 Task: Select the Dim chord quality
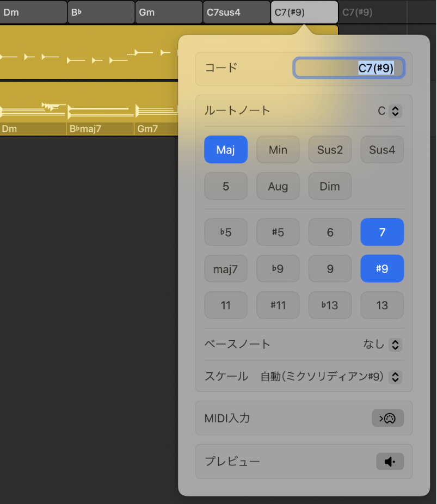coord(330,186)
